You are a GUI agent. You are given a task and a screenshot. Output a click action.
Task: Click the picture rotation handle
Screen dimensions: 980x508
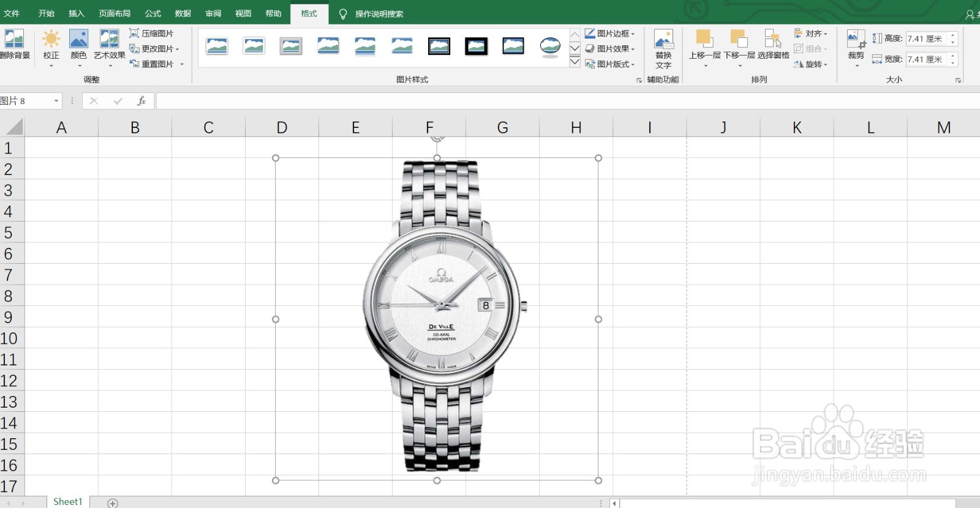click(437, 138)
